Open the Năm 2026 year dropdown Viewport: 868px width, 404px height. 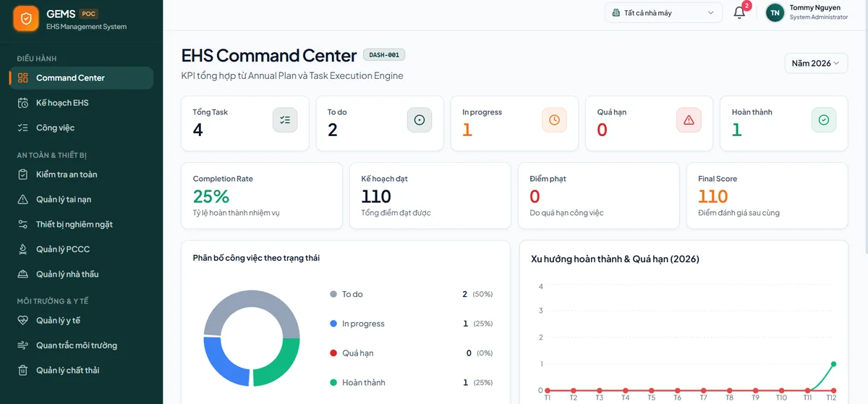coord(816,64)
